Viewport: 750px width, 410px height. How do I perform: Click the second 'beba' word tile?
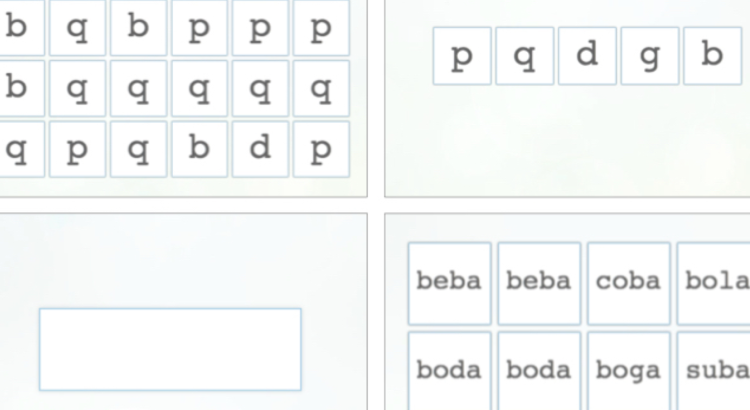(x=539, y=282)
